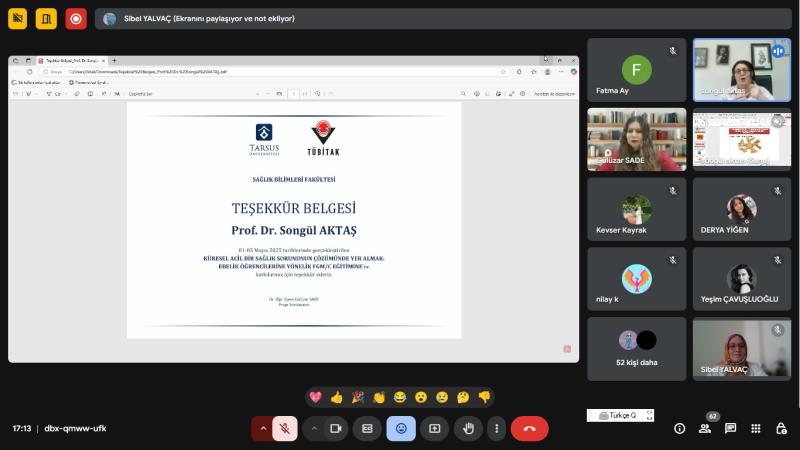800x450 pixels.
Task: Click the red record circle icon
Action: [x=76, y=19]
